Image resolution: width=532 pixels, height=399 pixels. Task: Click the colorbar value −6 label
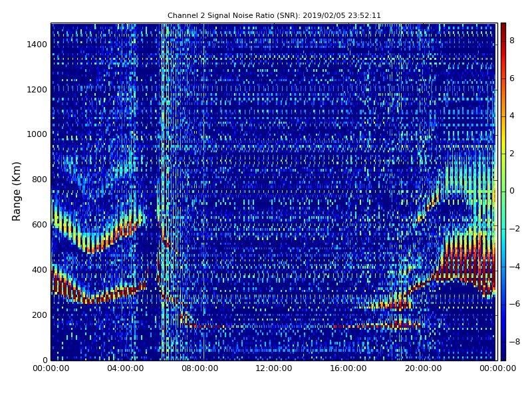515,304
